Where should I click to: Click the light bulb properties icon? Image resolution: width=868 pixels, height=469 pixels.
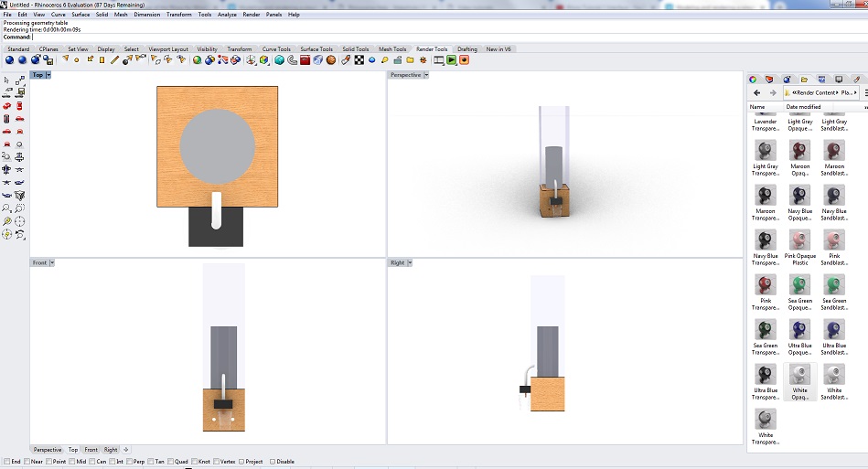[384, 59]
